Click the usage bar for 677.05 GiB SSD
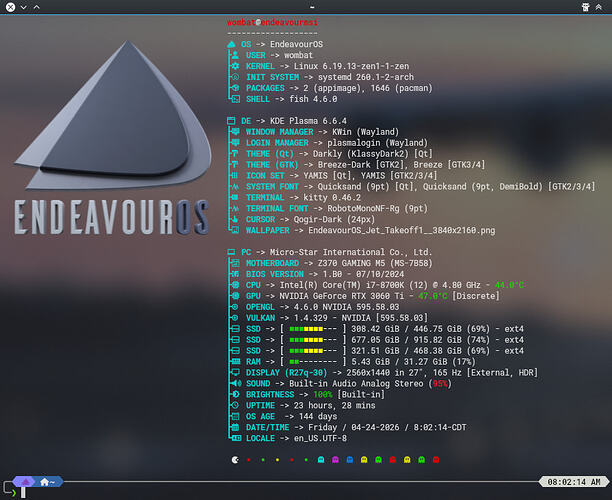Screen dimensions: 612x500 [x=313, y=340]
